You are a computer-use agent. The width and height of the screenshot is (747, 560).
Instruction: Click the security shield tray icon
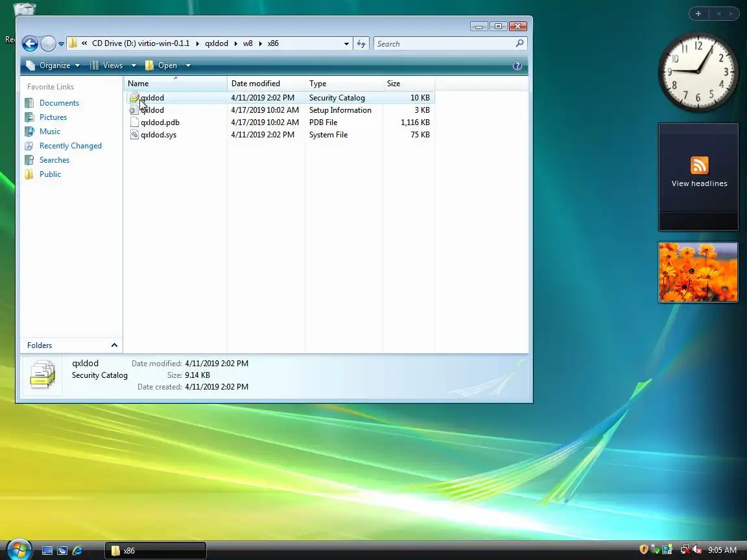644,550
